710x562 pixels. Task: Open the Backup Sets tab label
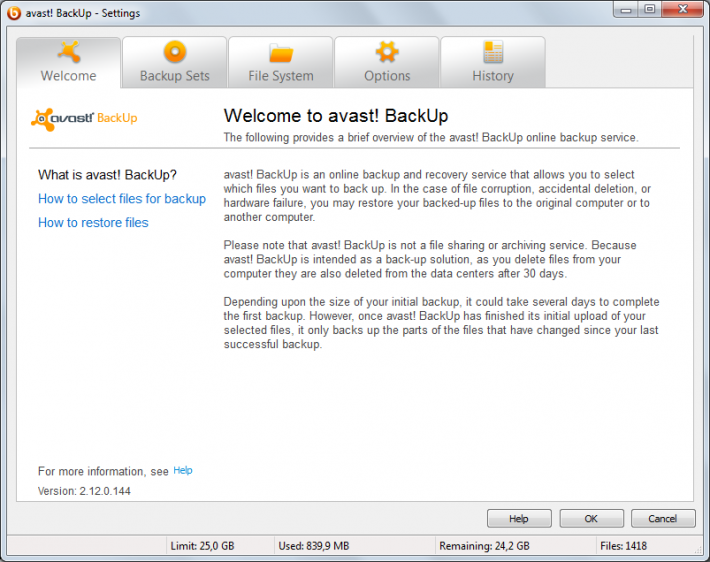point(175,76)
